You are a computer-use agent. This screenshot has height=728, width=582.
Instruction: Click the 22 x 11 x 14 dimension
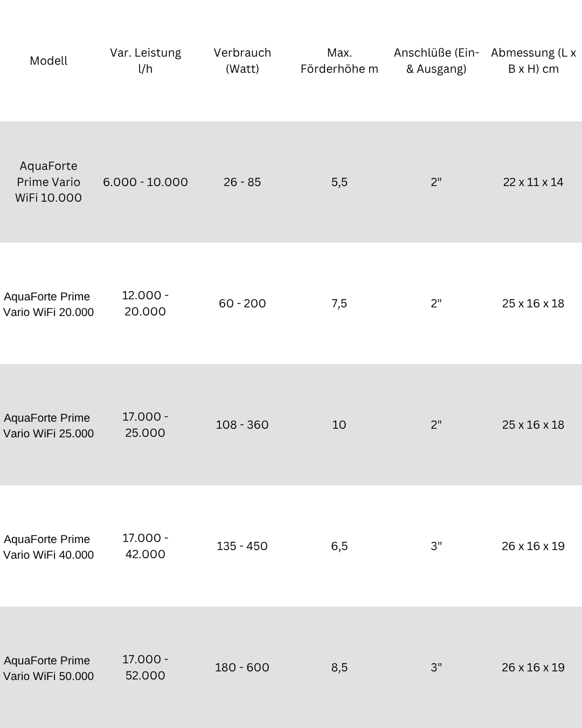[x=533, y=182]
